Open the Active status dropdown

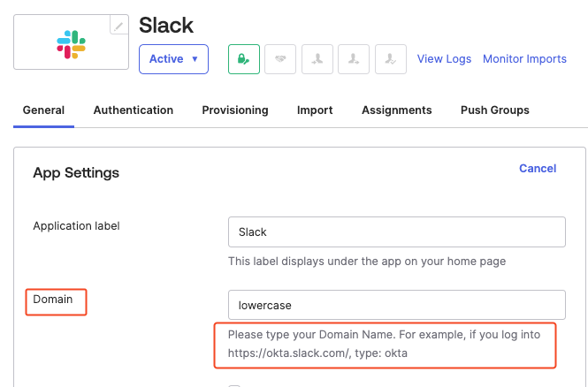point(173,59)
